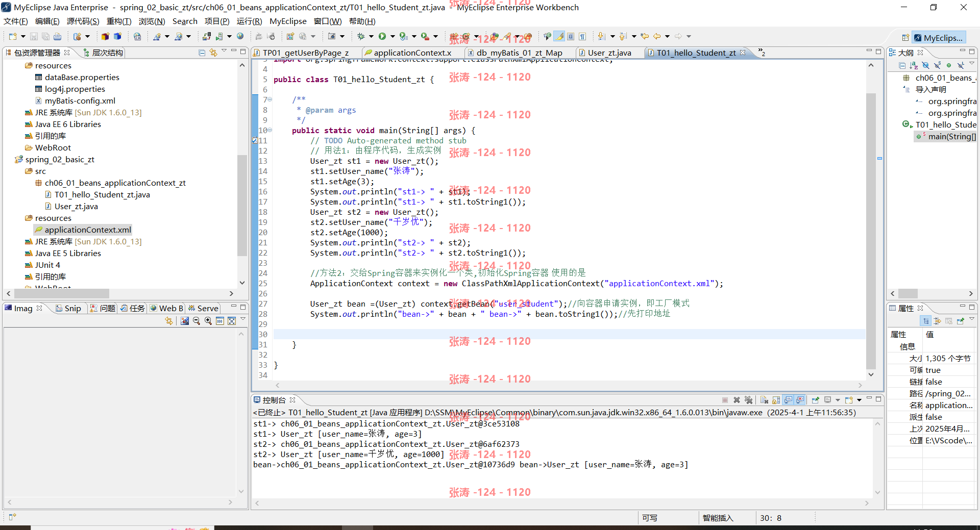Click editor vertical scrollbar thumb

coord(871,231)
